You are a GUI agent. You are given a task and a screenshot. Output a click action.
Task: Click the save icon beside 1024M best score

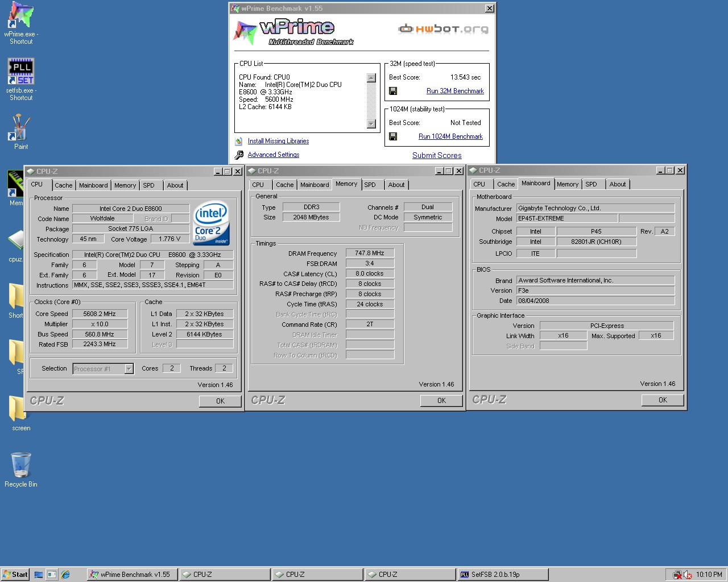(393, 136)
